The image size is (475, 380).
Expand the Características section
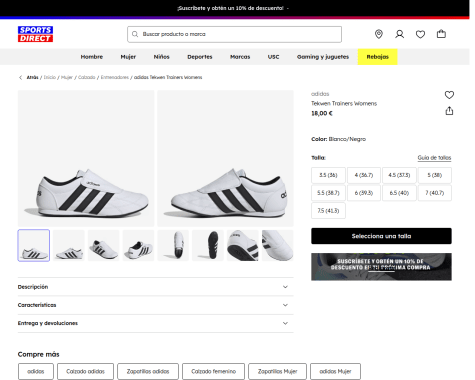coord(155,305)
